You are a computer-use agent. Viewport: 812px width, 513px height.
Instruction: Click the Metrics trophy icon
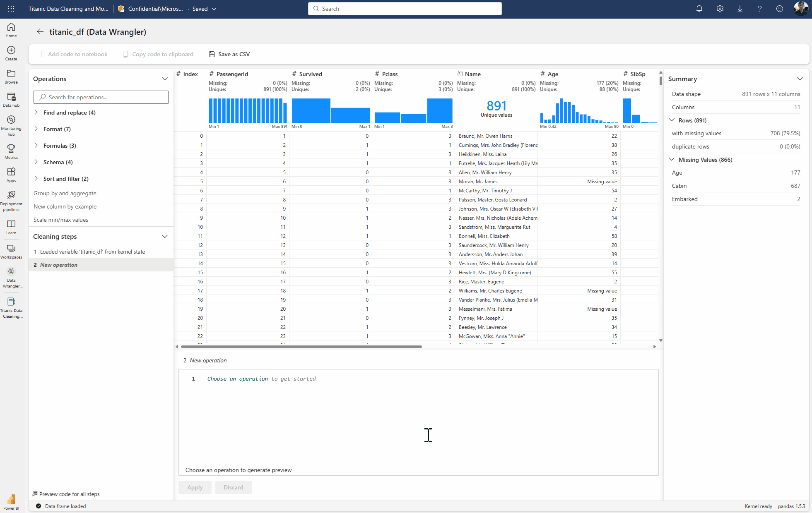pyautogui.click(x=11, y=151)
